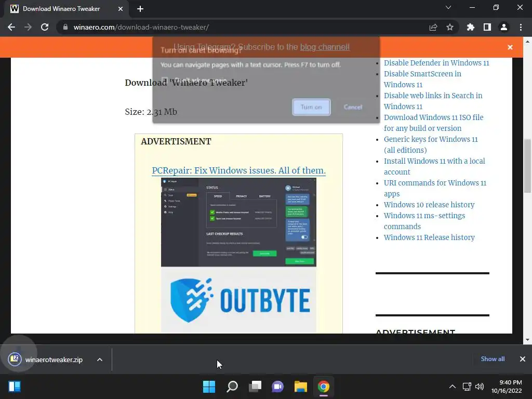Screen dimensions: 532x399
Task: Open the tab search chevron
Action: click(448, 7)
